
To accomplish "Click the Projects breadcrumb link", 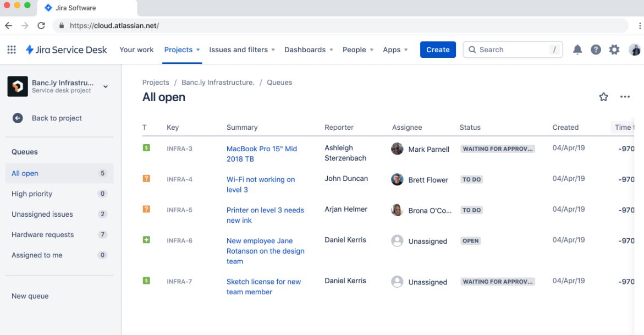I will pyautogui.click(x=156, y=82).
